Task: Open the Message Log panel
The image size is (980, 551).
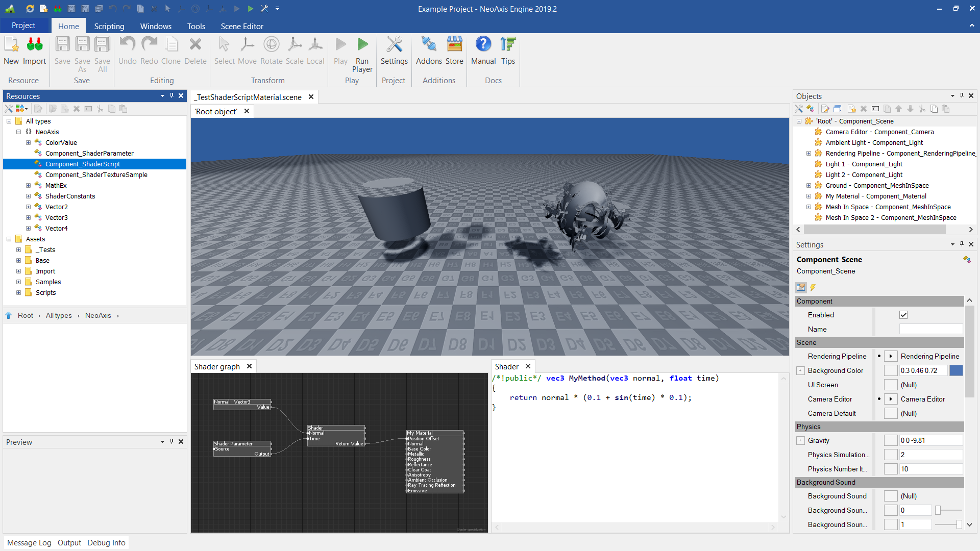Action: tap(29, 543)
